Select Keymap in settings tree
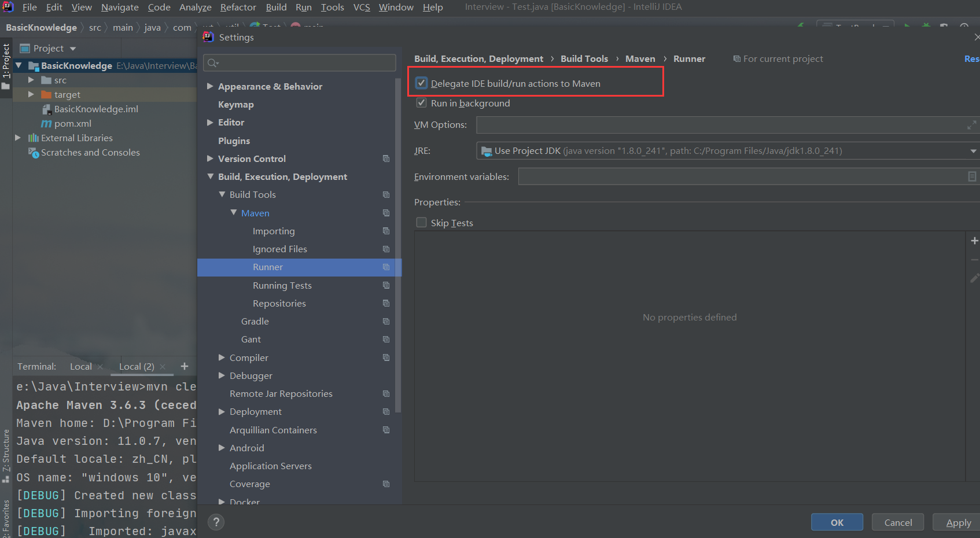The width and height of the screenshot is (980, 538). click(x=236, y=104)
